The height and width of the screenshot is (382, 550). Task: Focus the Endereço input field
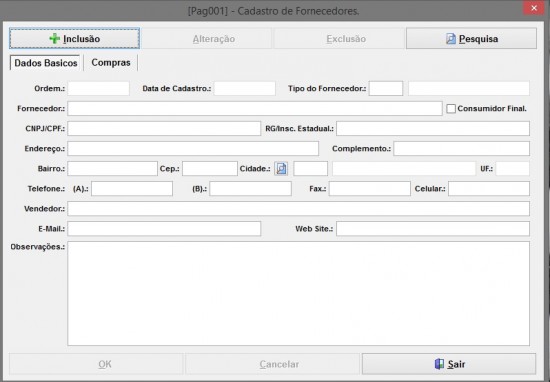[193, 148]
